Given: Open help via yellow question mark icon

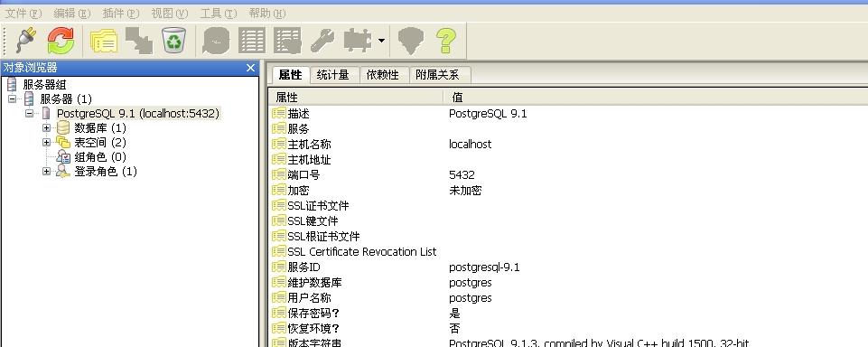Looking at the screenshot, I should pyautogui.click(x=446, y=41).
